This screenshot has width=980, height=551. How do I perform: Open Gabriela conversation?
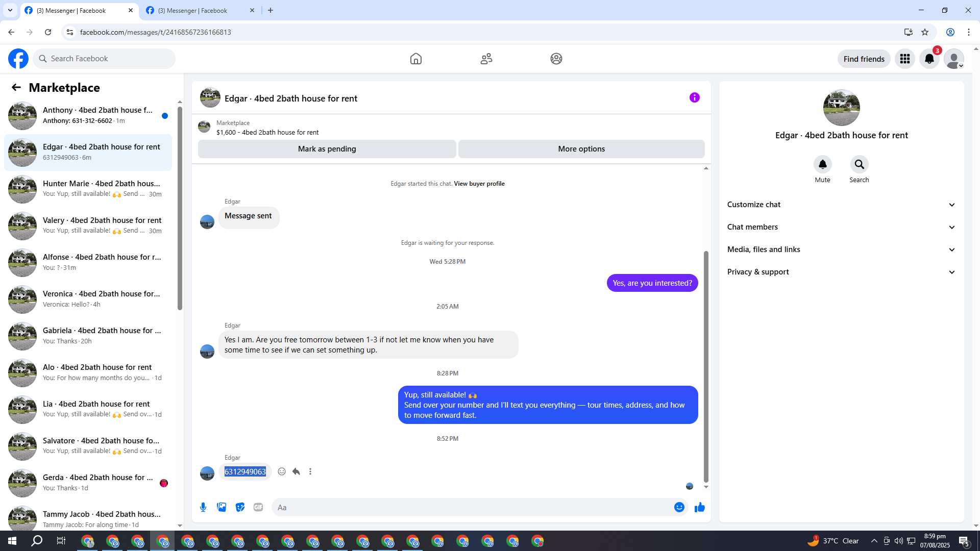pos(88,336)
